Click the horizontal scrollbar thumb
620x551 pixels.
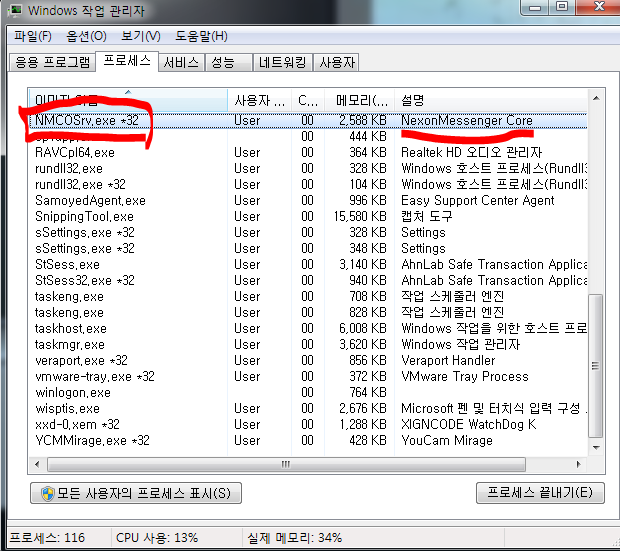click(286, 464)
